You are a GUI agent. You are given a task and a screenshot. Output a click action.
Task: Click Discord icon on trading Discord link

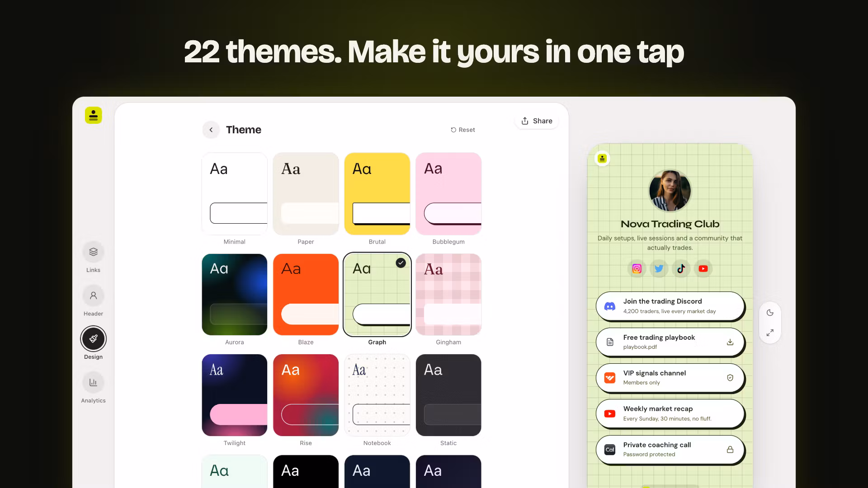coord(610,306)
